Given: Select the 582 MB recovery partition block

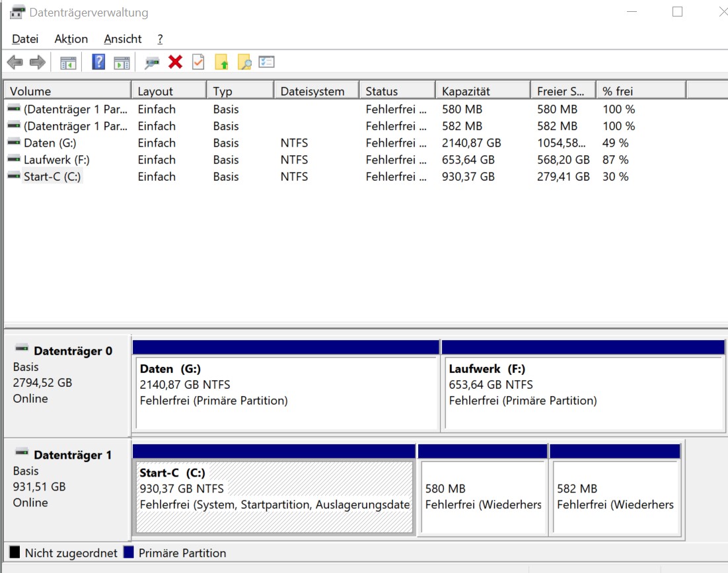Looking at the screenshot, I should tap(615, 490).
